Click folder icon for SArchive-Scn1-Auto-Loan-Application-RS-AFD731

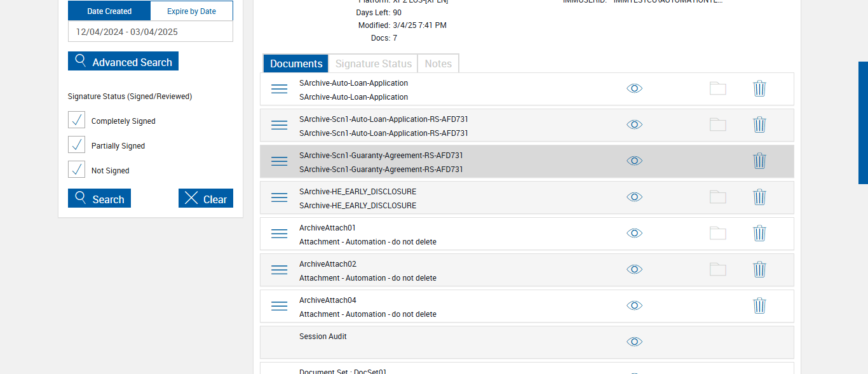coord(718,124)
